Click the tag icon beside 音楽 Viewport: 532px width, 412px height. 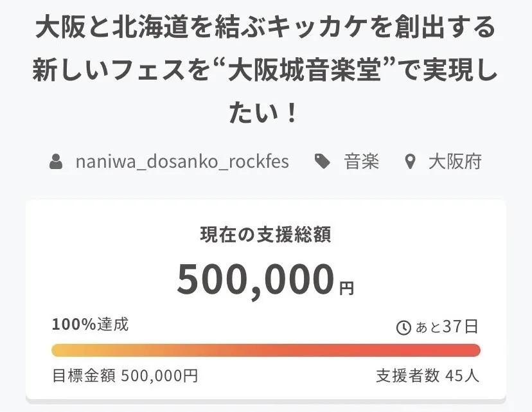tap(322, 162)
